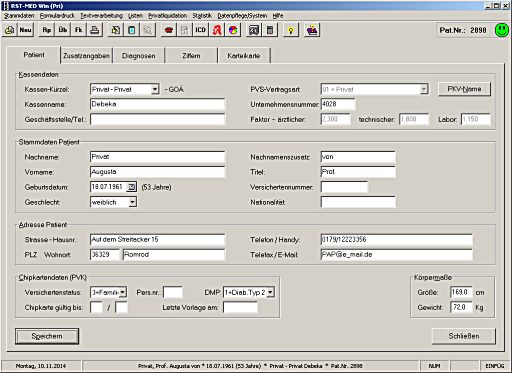Viewport: 512px width, 373px height.
Task: Click the red telephone toolbar icon
Action: pos(169,30)
